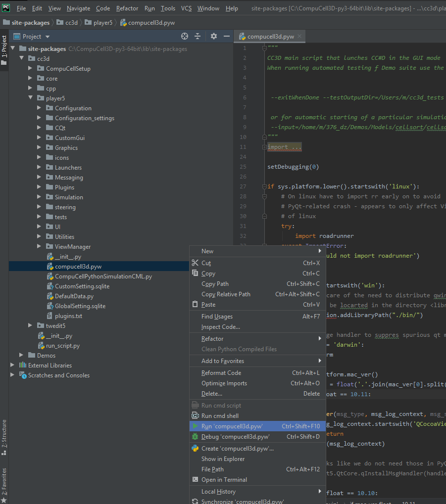Click the Collapse All icon in Project panel
This screenshot has height=504, width=446.
pyautogui.click(x=198, y=36)
